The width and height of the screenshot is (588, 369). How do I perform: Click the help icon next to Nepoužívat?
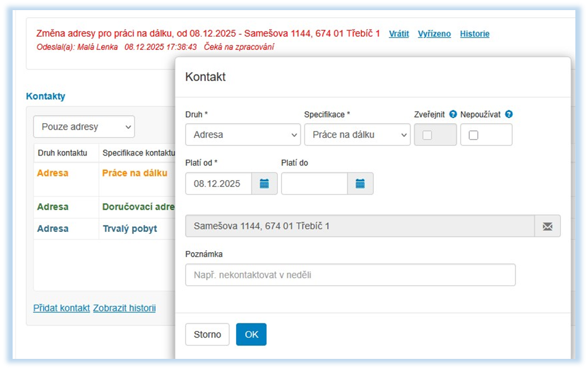tap(508, 114)
